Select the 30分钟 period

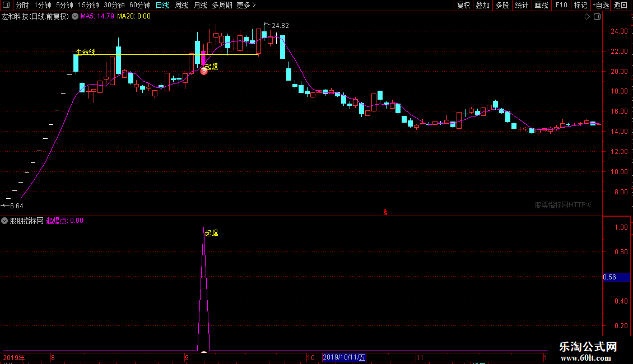114,5
